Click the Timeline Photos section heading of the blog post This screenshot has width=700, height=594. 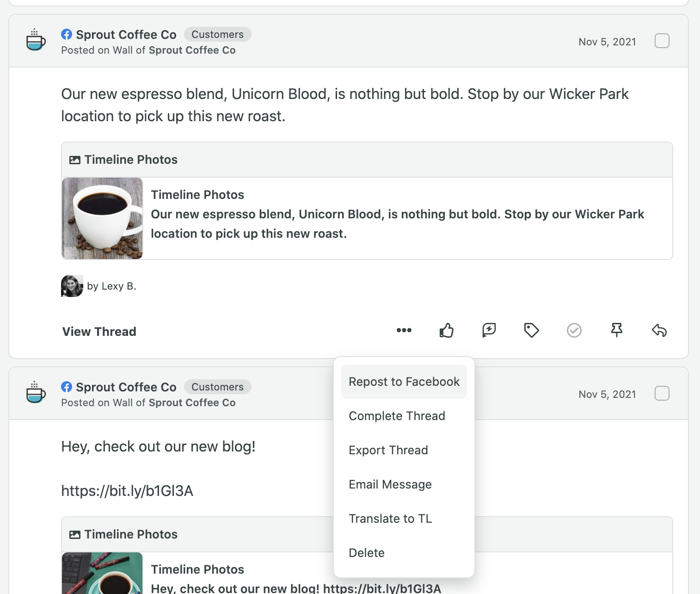point(131,534)
